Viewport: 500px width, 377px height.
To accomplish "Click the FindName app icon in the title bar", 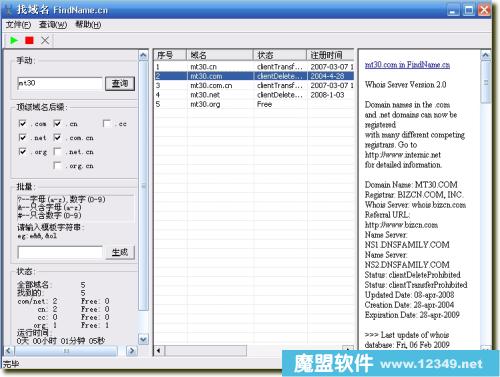I will click(8, 9).
